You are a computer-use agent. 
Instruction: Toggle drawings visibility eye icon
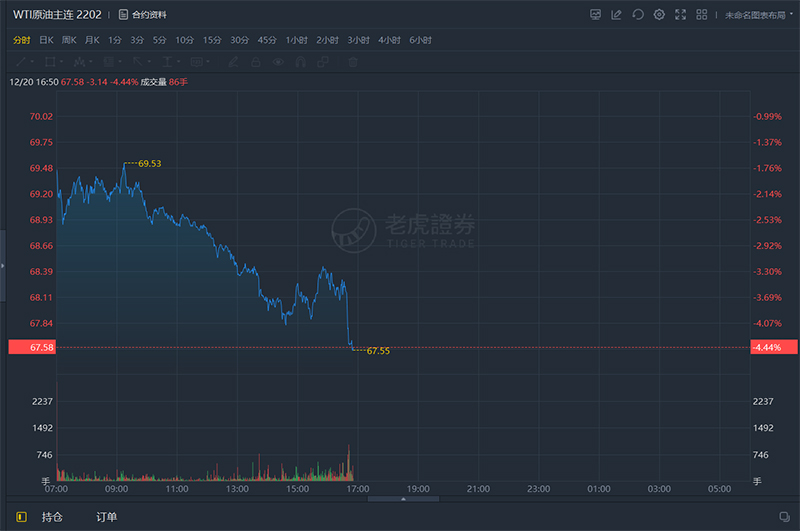(x=279, y=62)
